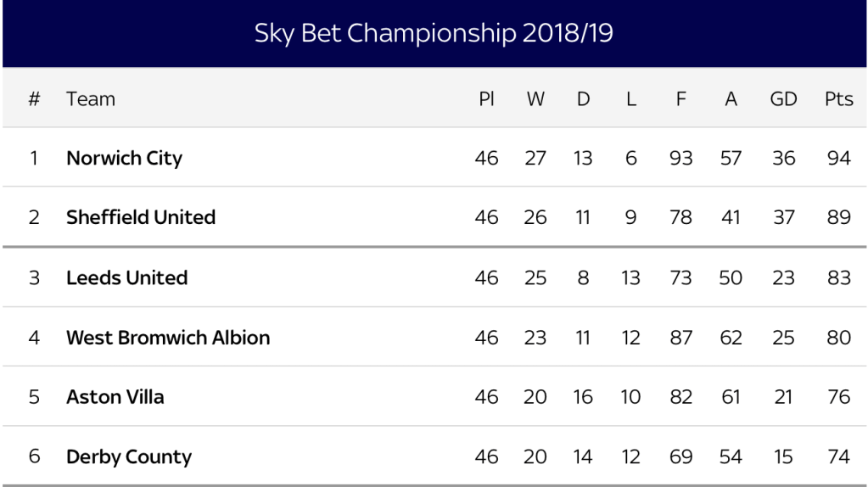The image size is (868, 487).
Task: Open the Aston Villa team page
Action: point(115,397)
